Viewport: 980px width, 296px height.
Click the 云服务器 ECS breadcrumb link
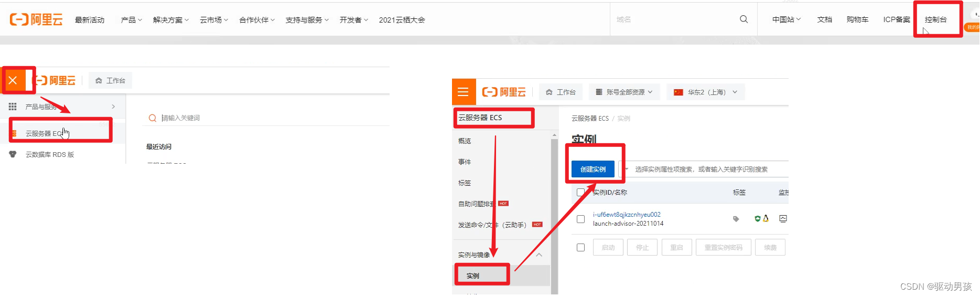(590, 119)
